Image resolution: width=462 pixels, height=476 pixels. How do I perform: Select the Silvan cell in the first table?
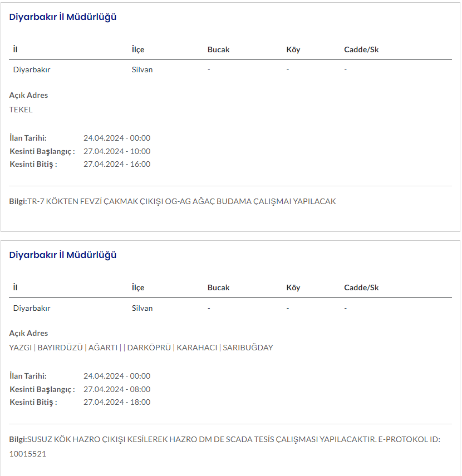pos(142,70)
